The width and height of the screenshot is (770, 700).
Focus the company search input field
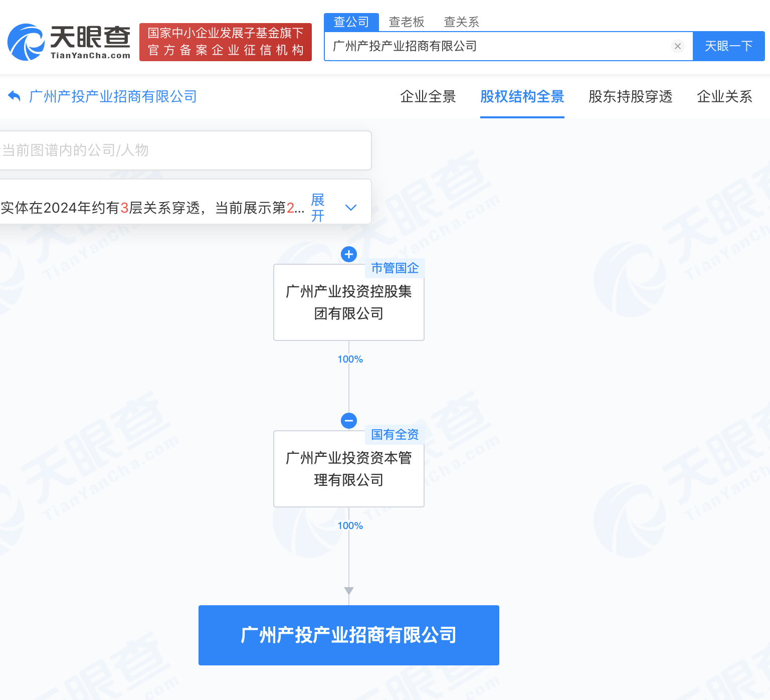499,46
